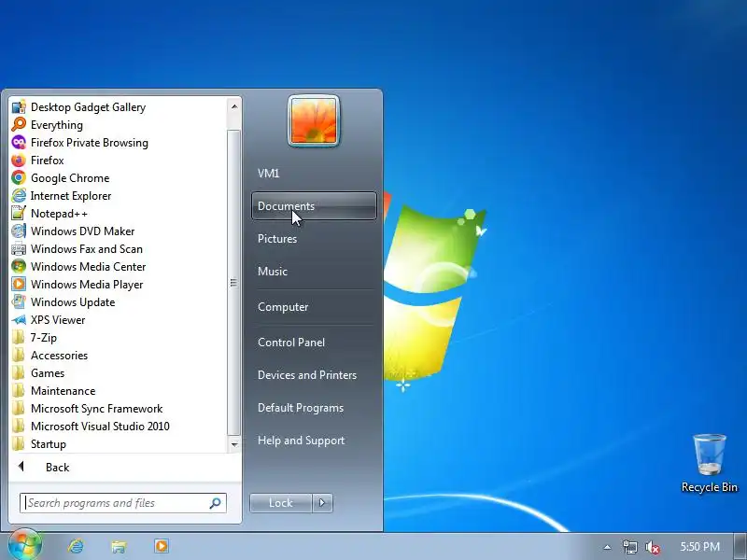The image size is (747, 560).
Task: Open Firefox Private Browsing icon
Action: (19, 143)
